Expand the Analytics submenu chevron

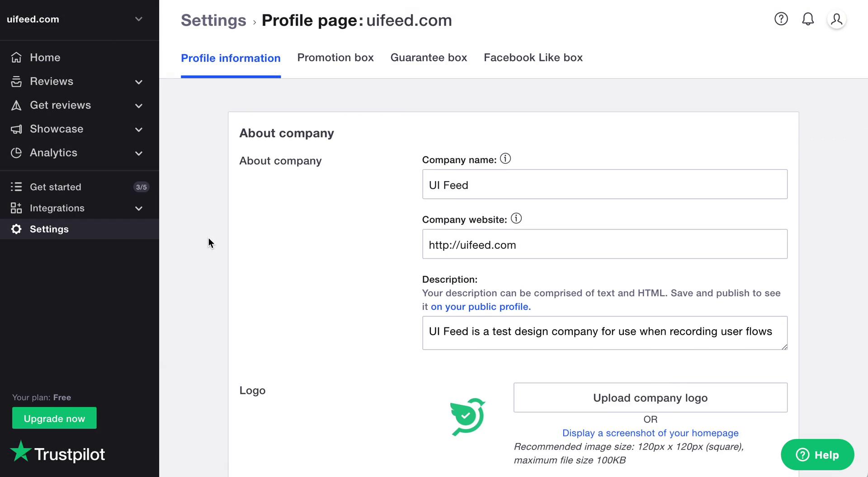(x=139, y=153)
